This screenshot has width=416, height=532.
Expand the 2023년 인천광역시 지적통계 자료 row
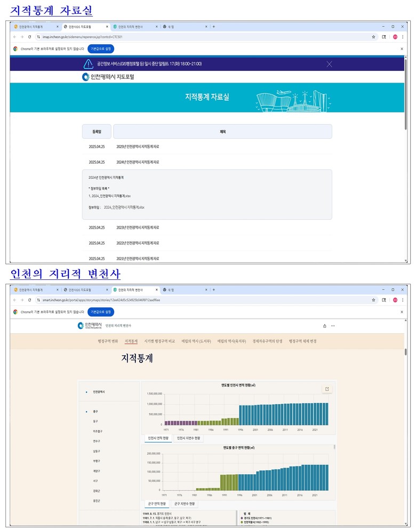pos(138,228)
